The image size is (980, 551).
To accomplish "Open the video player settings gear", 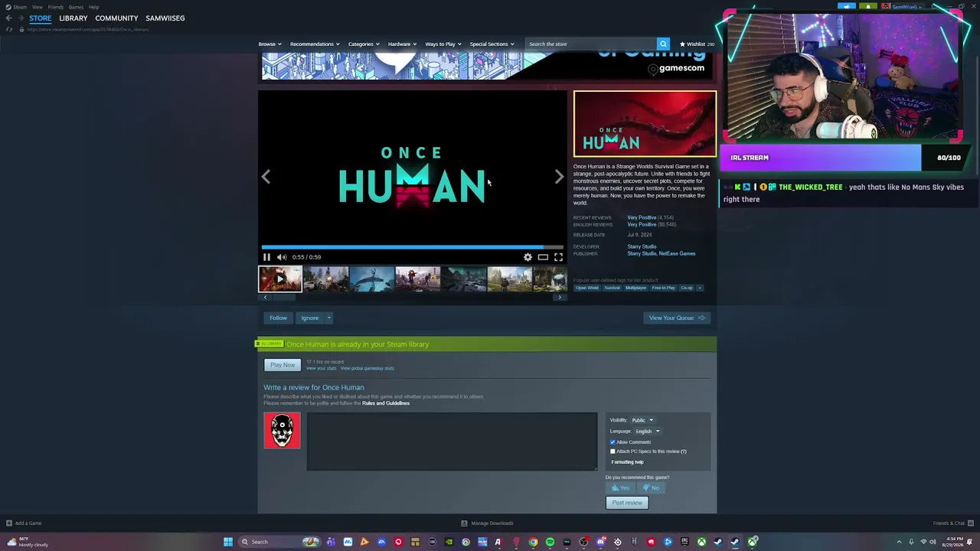I will tap(528, 257).
